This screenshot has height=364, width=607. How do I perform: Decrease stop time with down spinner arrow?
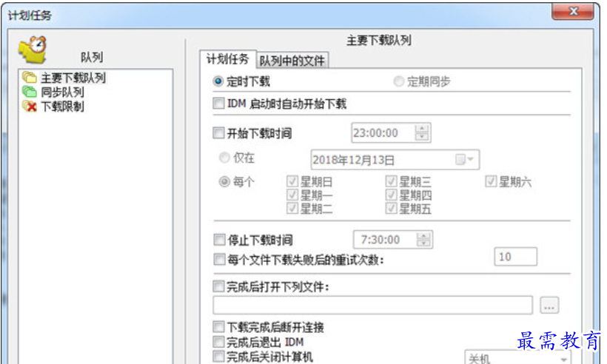(x=424, y=243)
